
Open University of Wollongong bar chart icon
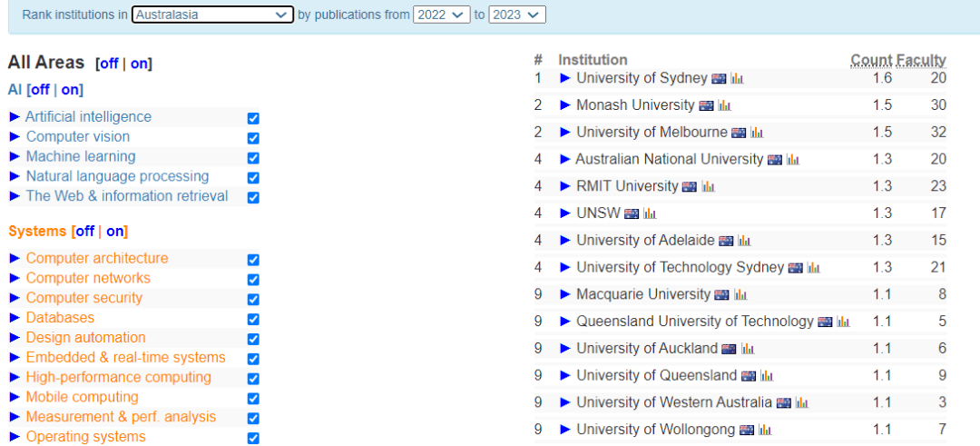(x=765, y=430)
